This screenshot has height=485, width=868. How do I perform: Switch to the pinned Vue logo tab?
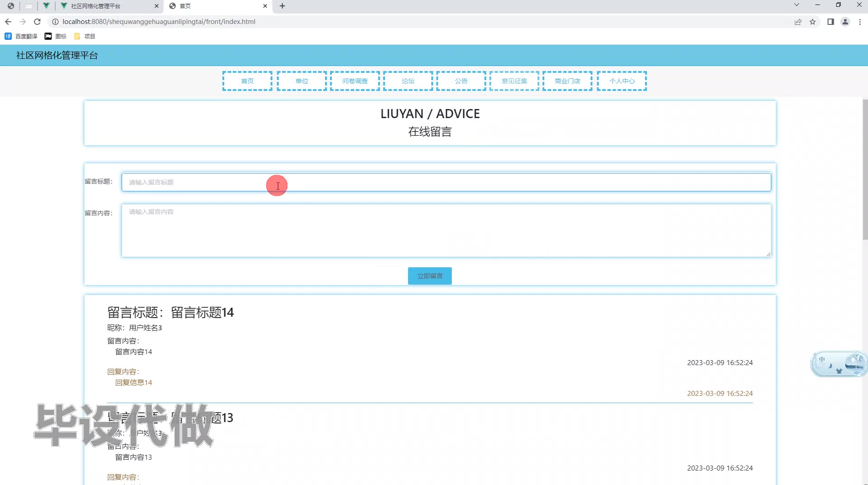pos(46,6)
